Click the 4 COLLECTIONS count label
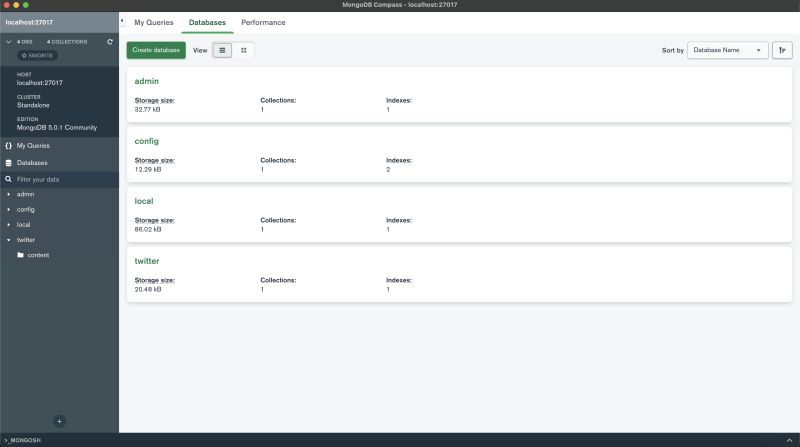Viewport: 800px width, 447px height. (67, 42)
